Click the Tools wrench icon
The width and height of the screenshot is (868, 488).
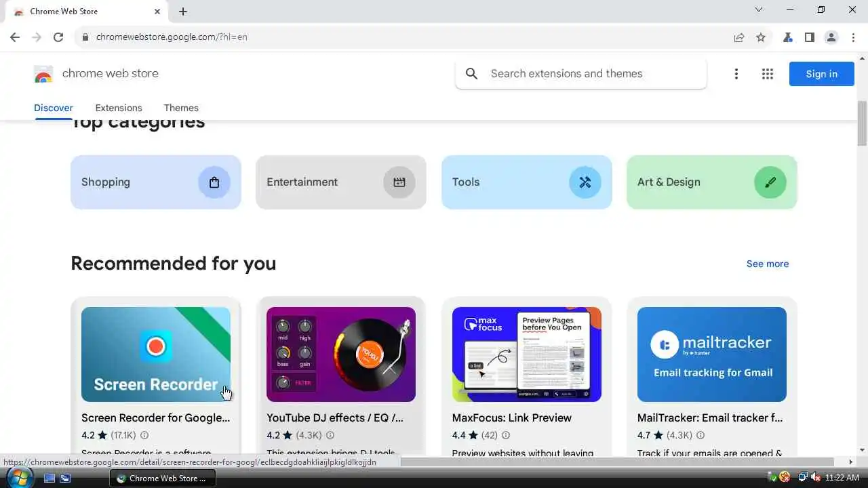585,182
